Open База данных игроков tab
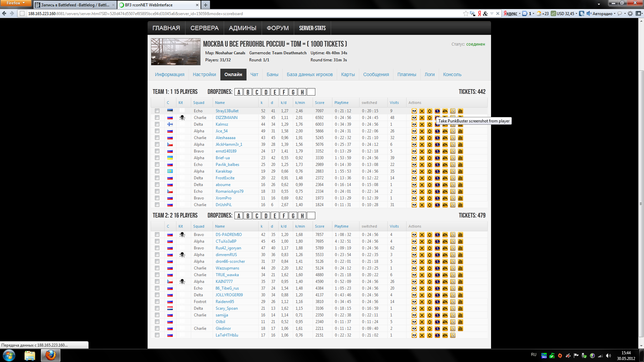Screen dimensions: 644x362 [x=310, y=74]
